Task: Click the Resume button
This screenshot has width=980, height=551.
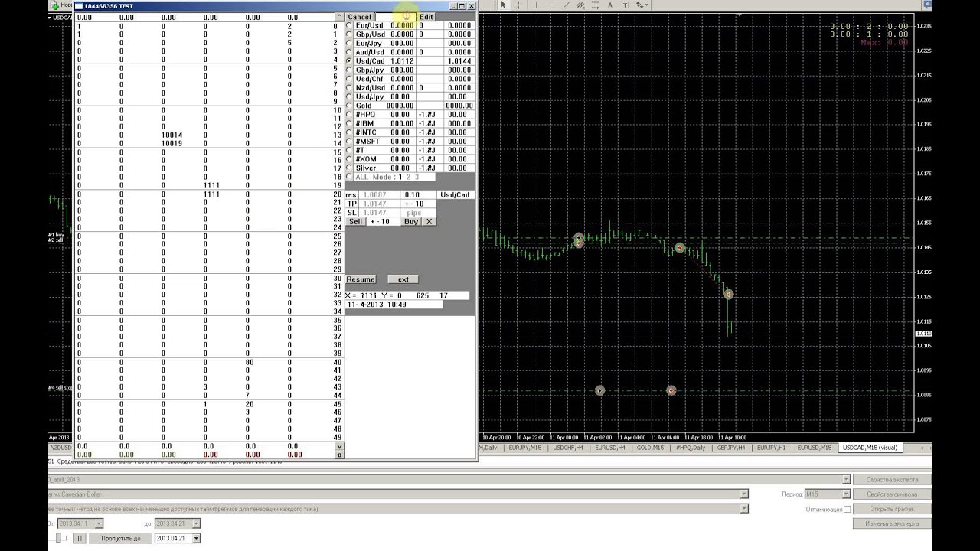Action: pos(361,279)
